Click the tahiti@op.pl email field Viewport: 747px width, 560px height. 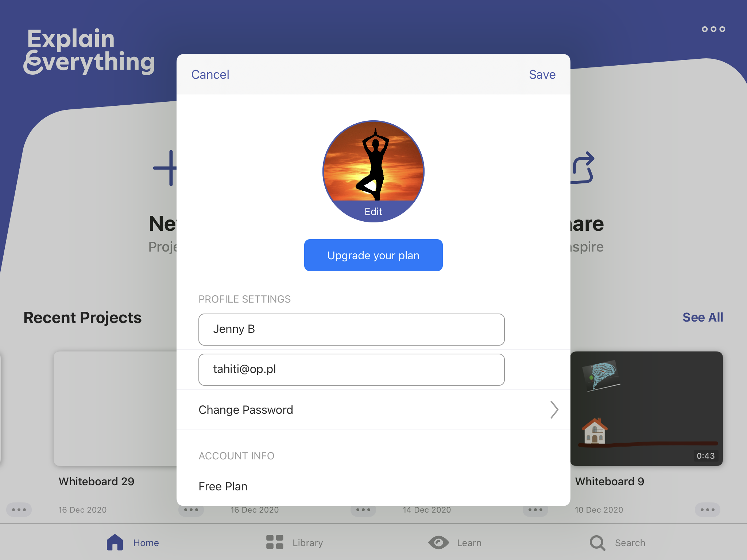coord(351,369)
